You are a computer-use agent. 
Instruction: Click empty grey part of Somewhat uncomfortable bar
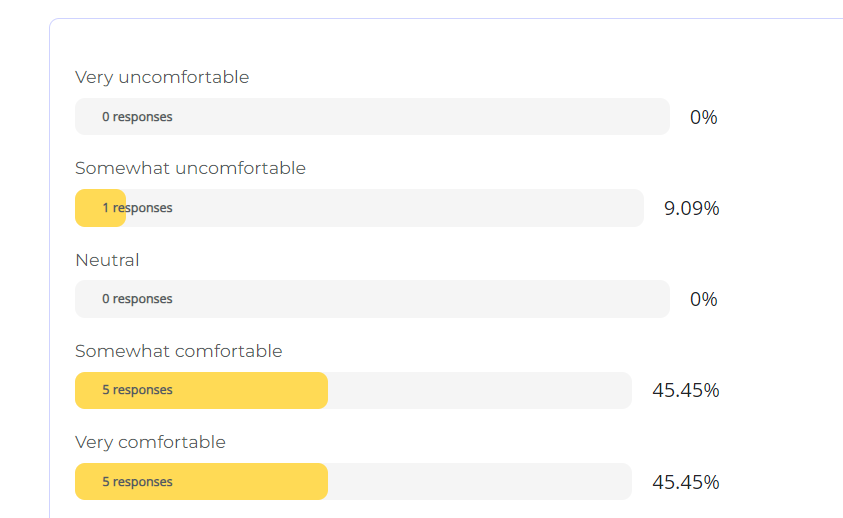[400, 208]
